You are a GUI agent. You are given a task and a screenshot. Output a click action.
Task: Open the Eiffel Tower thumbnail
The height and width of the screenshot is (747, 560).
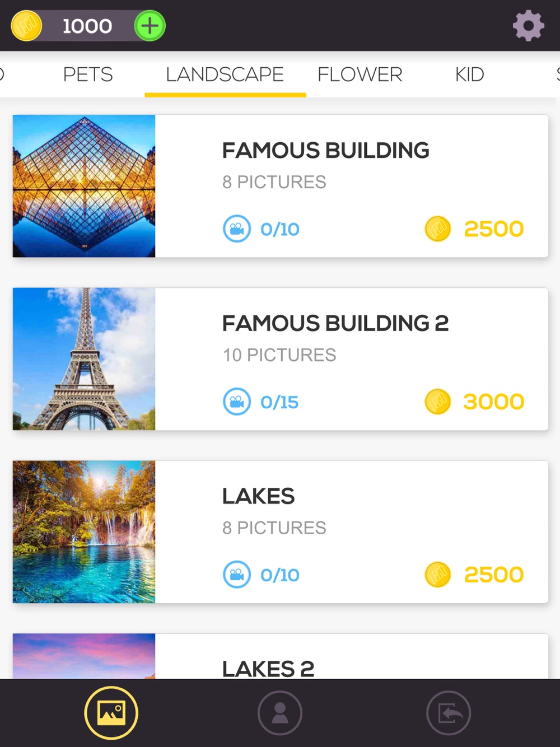[84, 359]
